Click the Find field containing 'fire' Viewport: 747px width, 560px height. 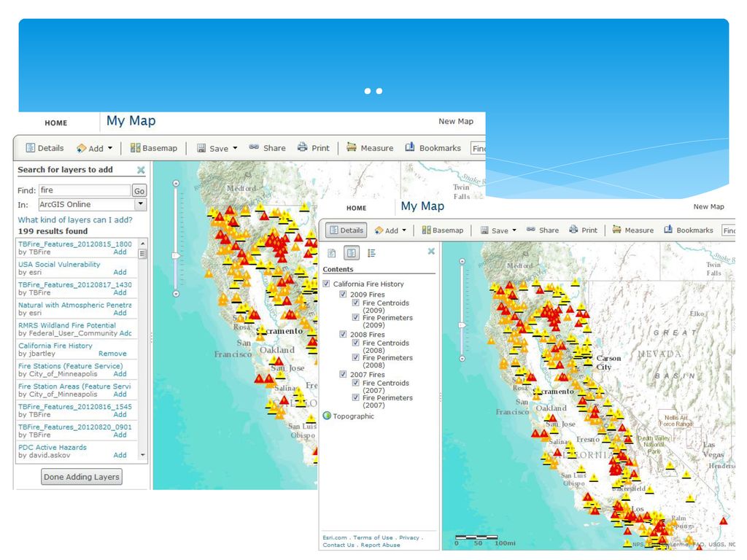(85, 190)
